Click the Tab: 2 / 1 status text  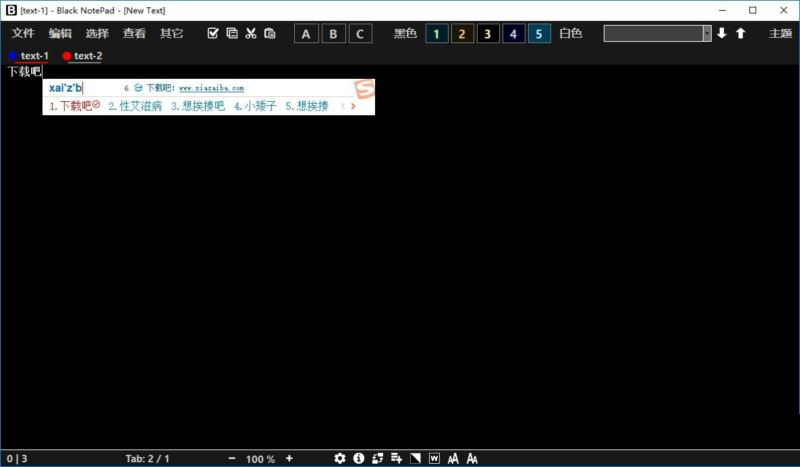[147, 459]
